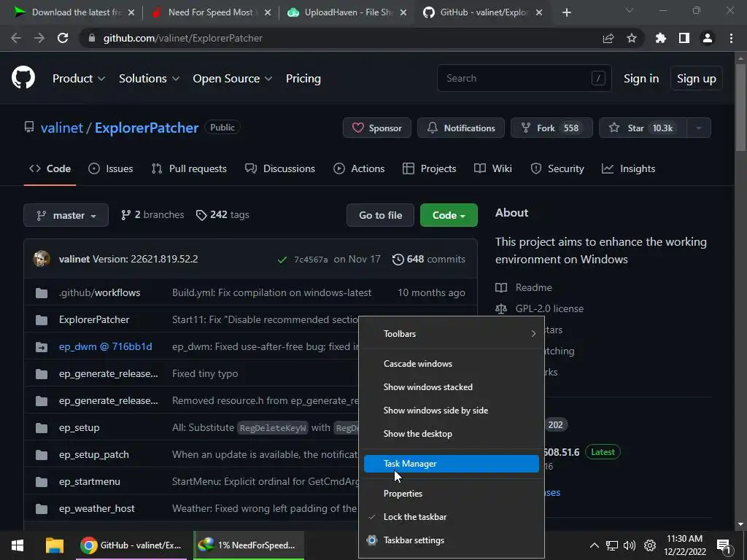Open master branch selector dropdown
The height and width of the screenshot is (560, 747).
coord(66,215)
